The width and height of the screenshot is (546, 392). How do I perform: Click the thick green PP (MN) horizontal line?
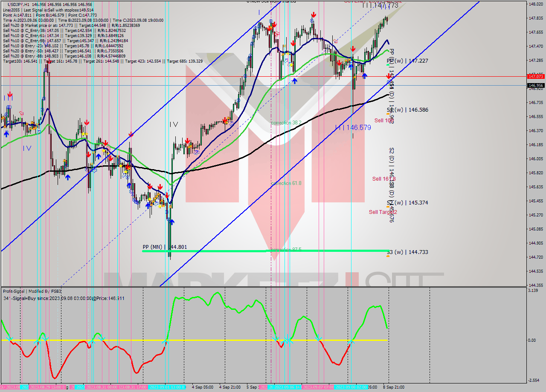pos(265,251)
